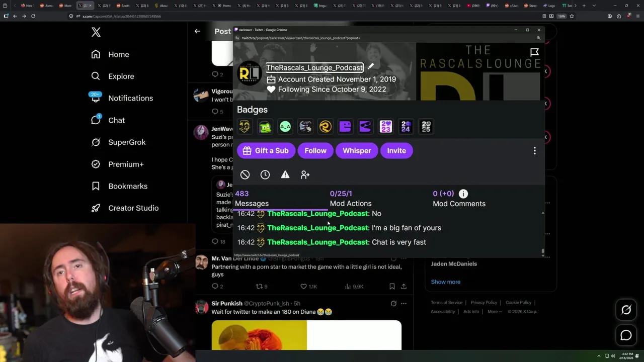Share Mr. Van Der Linde's post
Screen dimensions: 644x362
pyautogui.click(x=404, y=287)
